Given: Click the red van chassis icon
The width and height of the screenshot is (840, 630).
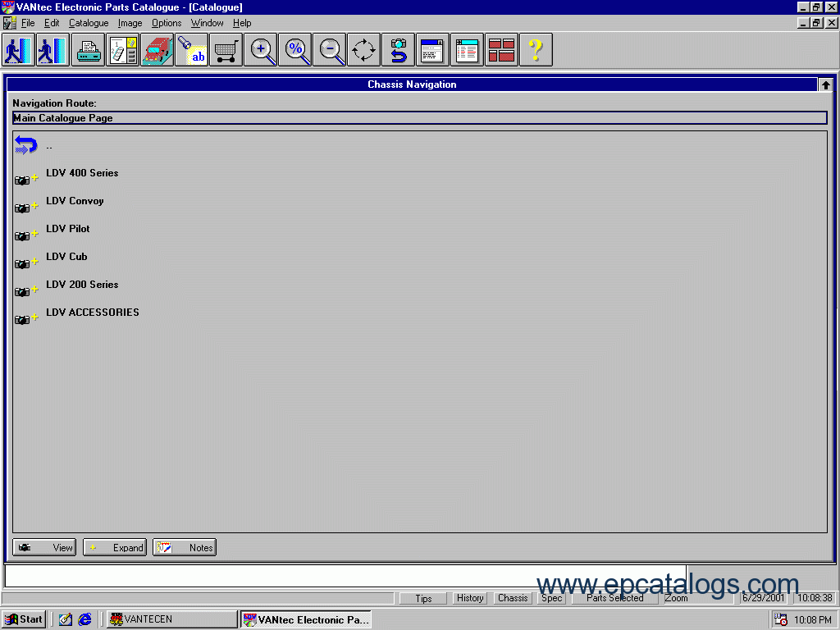Looking at the screenshot, I should pyautogui.click(x=157, y=50).
